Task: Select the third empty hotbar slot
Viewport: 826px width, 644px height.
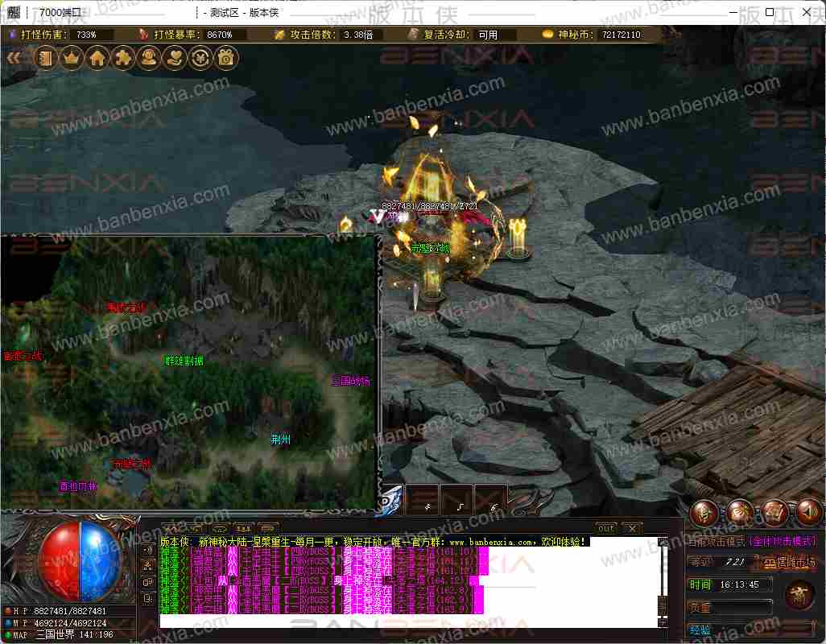Action: click(x=489, y=500)
